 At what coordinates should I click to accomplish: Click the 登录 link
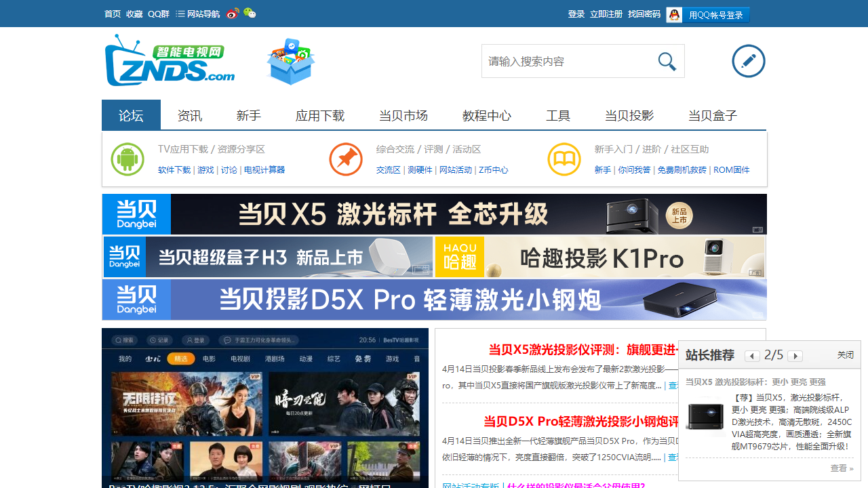(x=576, y=14)
